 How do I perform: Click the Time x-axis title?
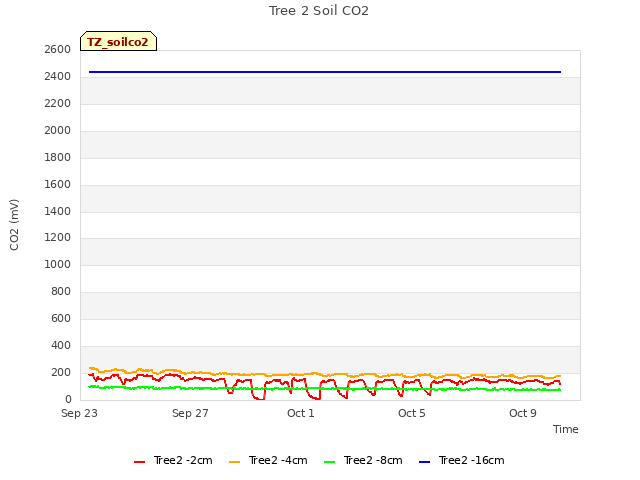click(566, 429)
